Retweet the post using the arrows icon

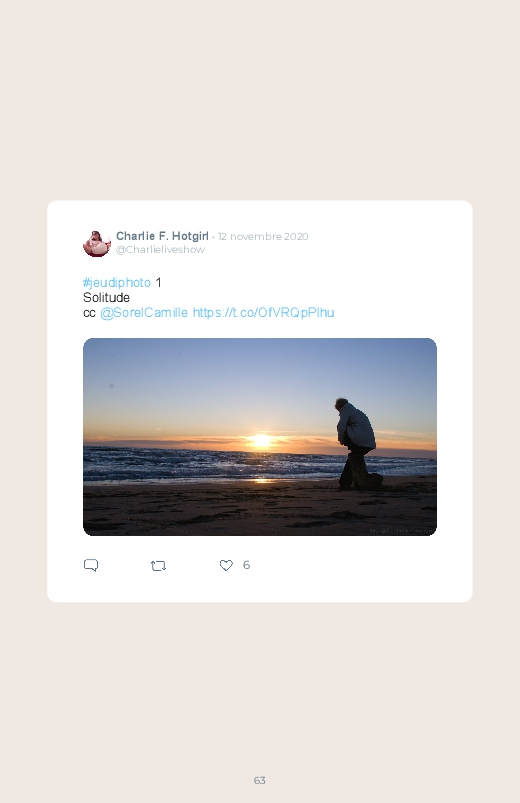158,566
